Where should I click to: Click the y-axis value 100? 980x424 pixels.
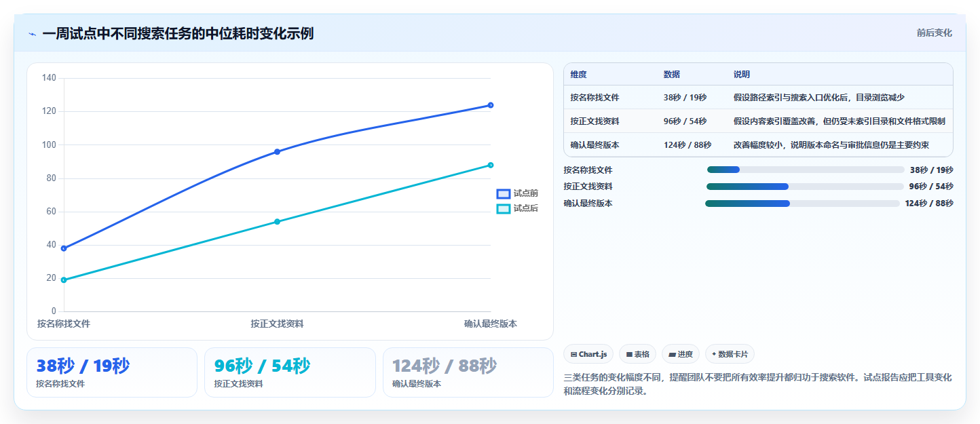pyautogui.click(x=49, y=144)
